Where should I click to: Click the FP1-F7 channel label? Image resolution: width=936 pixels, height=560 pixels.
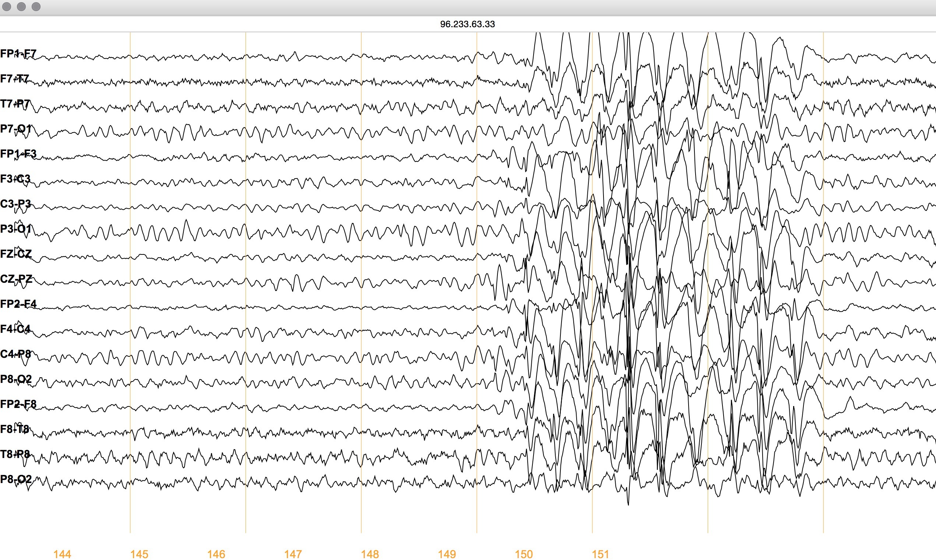coord(18,54)
